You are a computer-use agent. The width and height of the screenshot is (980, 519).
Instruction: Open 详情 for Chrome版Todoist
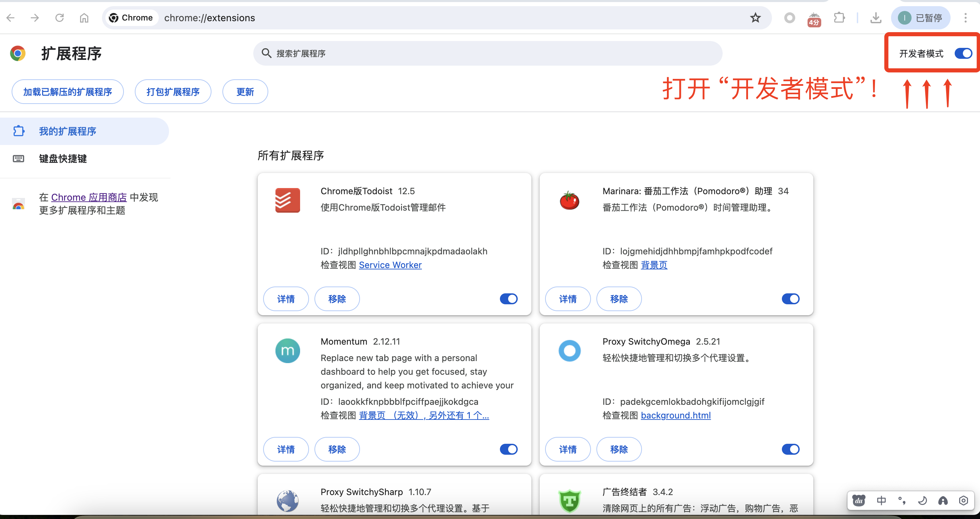(286, 299)
